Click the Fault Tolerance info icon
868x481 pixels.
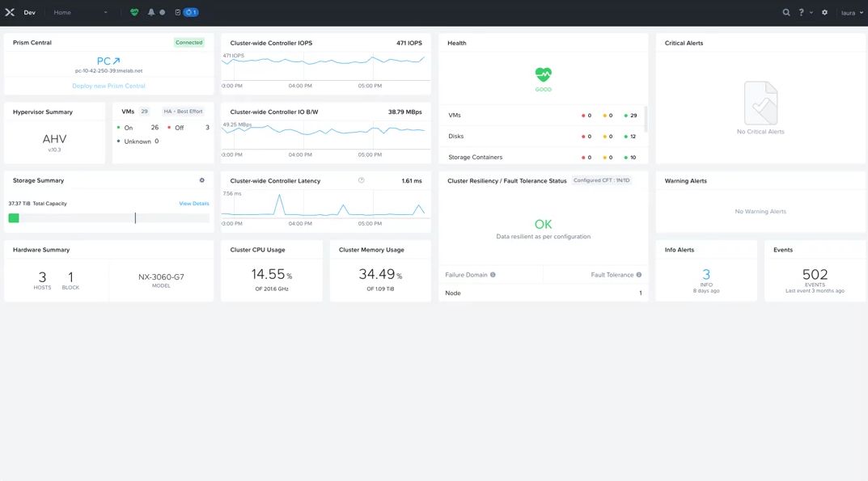pos(639,275)
